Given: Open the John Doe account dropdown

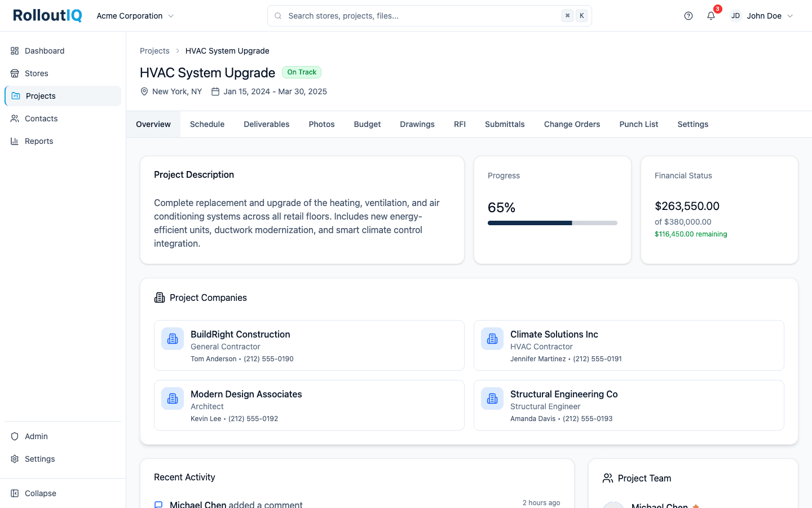Looking at the screenshot, I should point(769,16).
